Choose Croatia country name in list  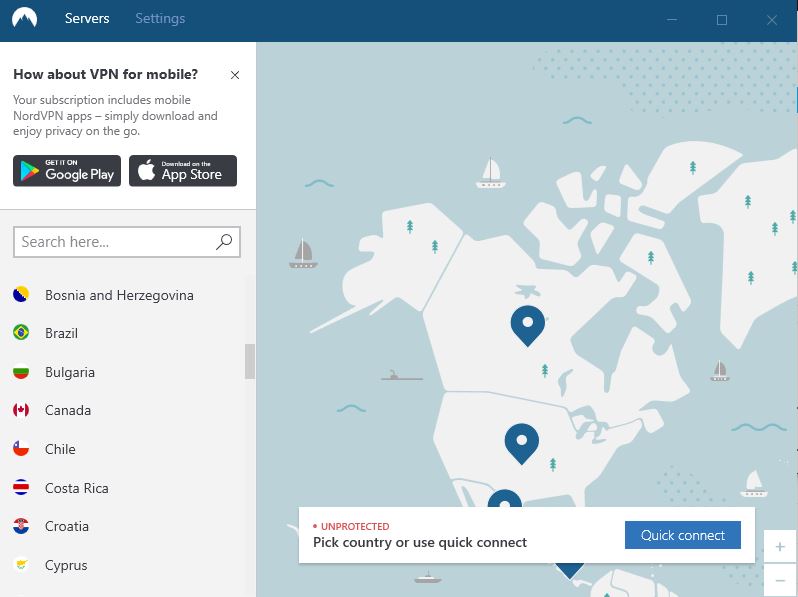[67, 526]
